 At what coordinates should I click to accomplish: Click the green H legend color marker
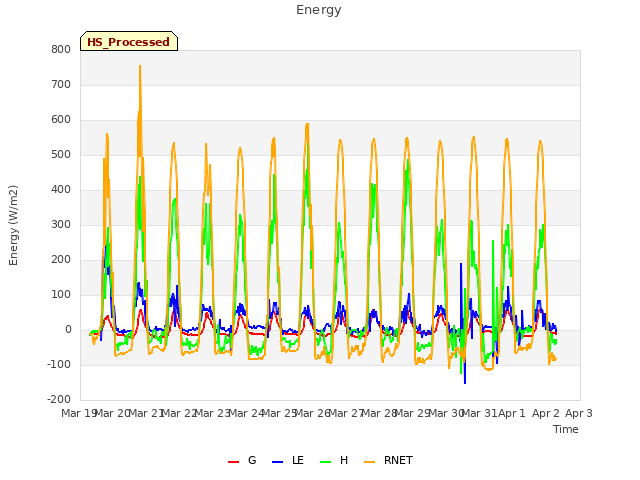click(x=325, y=462)
